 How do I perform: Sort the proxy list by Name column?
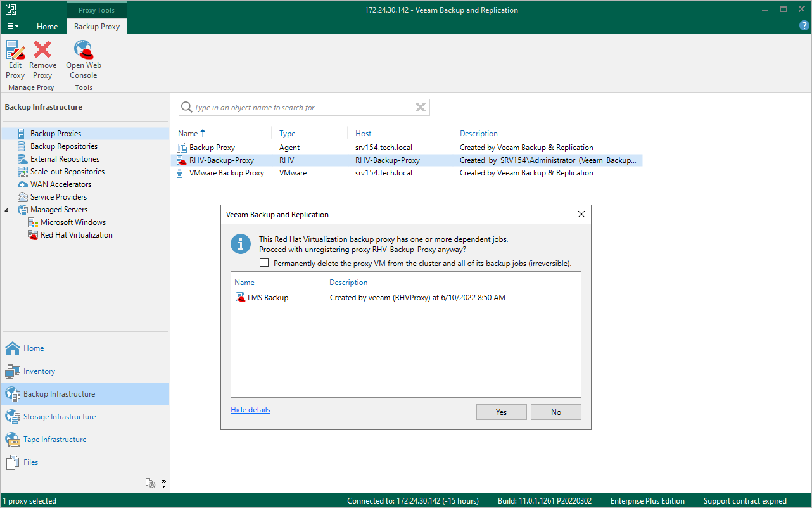(x=224, y=134)
